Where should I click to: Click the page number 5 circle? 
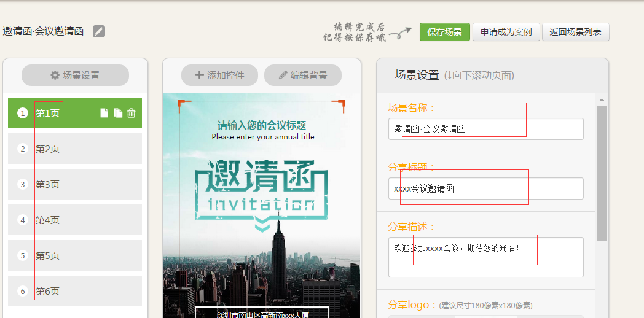(23, 255)
